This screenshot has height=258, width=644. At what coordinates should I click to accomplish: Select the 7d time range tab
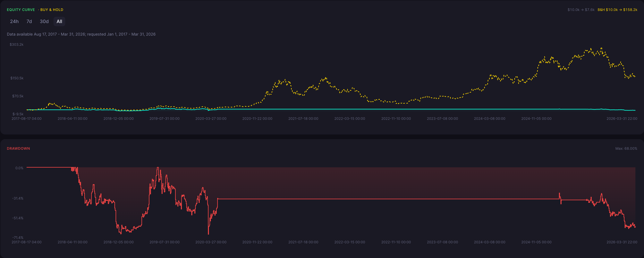(29, 21)
